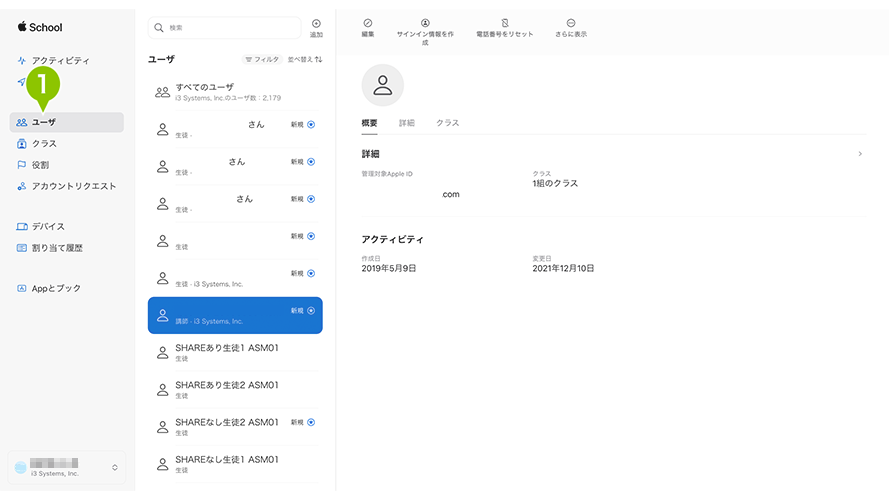
Task: Select the selected 講師 - i3 Systems, Inc. row
Action: [235, 315]
